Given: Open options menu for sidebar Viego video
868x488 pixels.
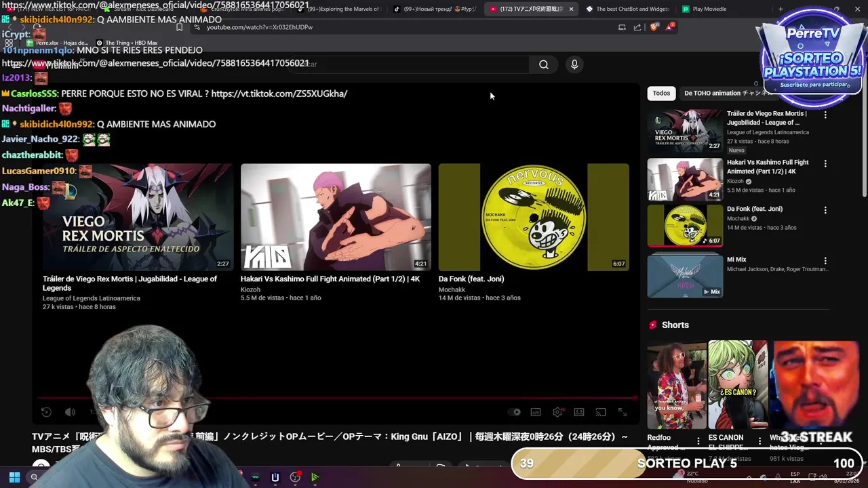Looking at the screenshot, I should pos(825,115).
